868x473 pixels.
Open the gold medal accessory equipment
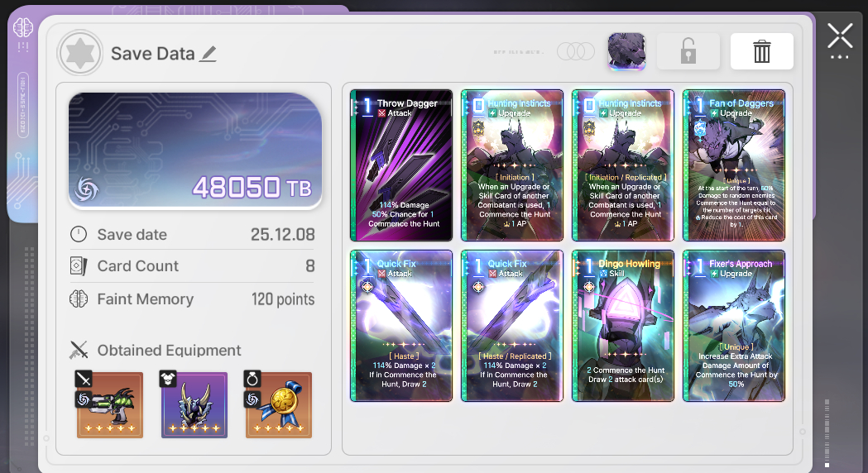pyautogui.click(x=279, y=405)
